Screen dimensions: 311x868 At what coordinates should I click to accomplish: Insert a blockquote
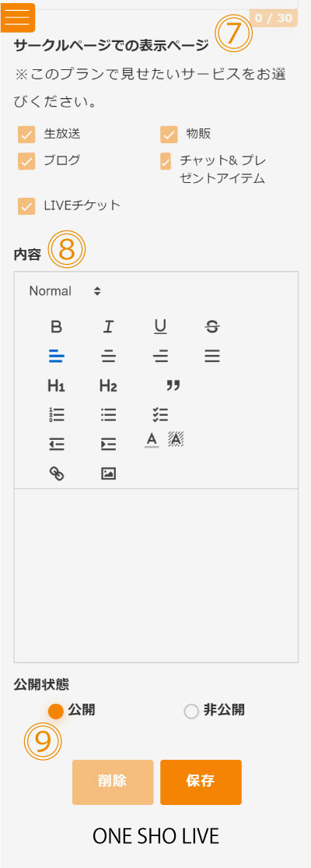pyautogui.click(x=173, y=385)
